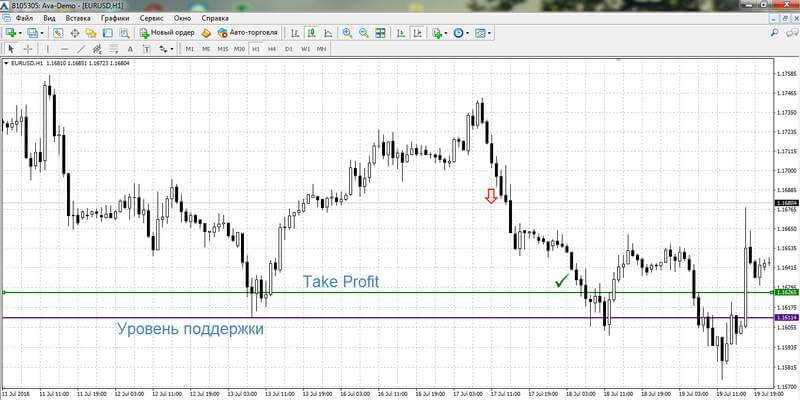Open the Вид menu
The height and width of the screenshot is (400, 800).
(49, 18)
